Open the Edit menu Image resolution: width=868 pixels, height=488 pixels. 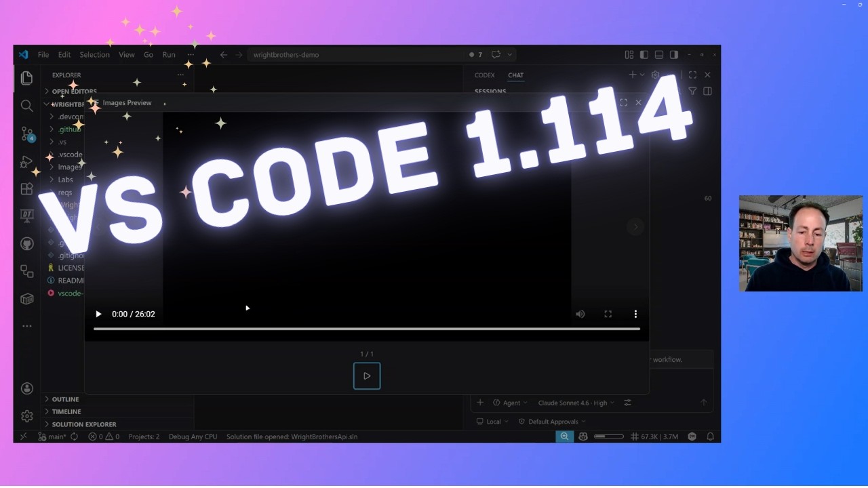pyautogui.click(x=64, y=55)
